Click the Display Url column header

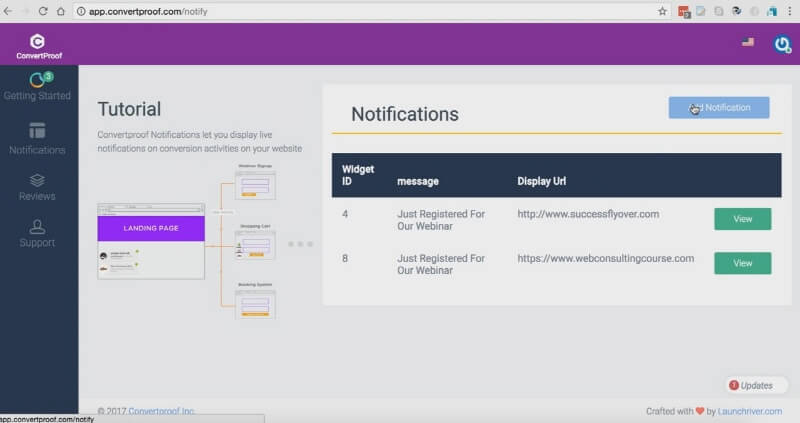pyautogui.click(x=541, y=181)
